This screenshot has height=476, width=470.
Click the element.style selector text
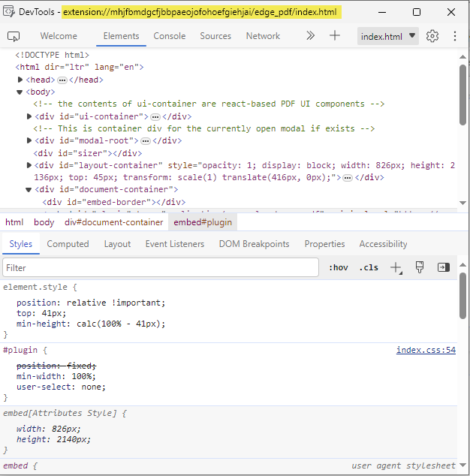[x=35, y=287]
